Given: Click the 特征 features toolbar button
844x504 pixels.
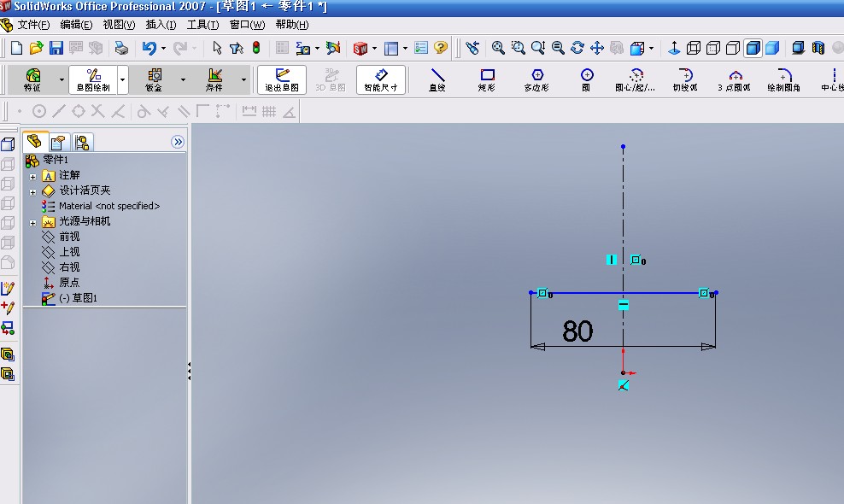Looking at the screenshot, I should point(32,79).
